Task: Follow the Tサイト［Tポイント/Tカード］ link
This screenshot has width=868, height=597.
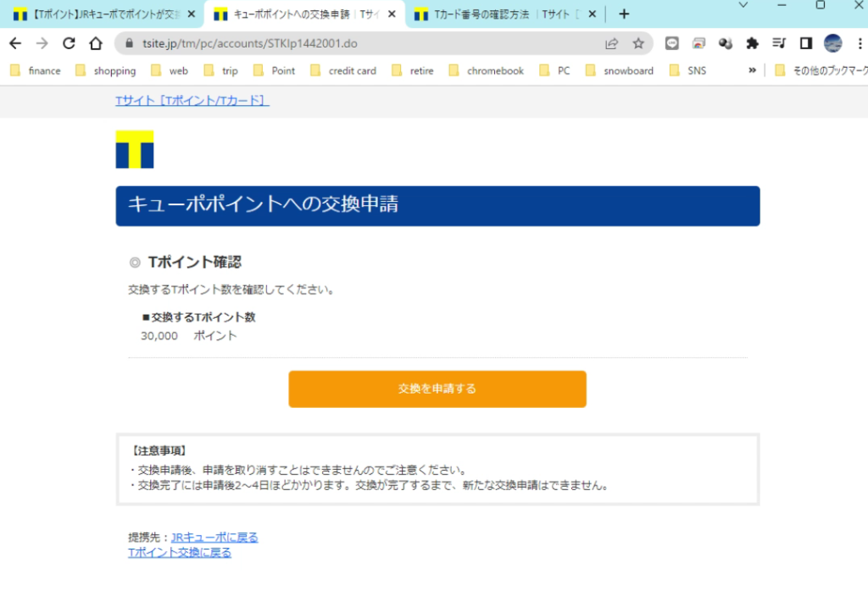Action: [192, 100]
